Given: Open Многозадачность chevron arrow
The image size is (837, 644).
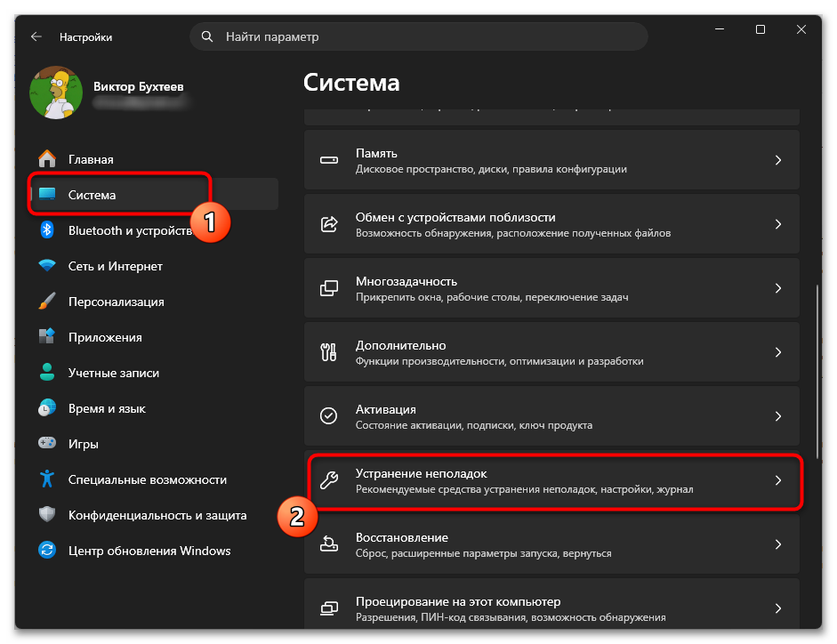Looking at the screenshot, I should pyautogui.click(x=778, y=288).
